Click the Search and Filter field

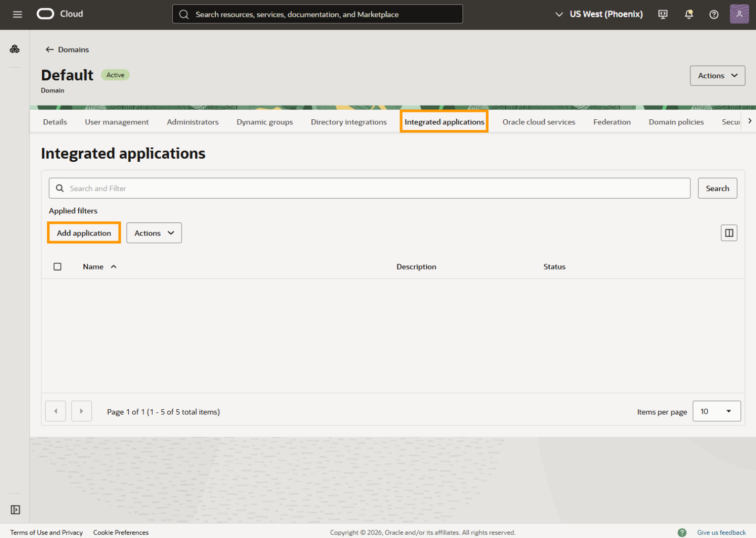pos(369,188)
